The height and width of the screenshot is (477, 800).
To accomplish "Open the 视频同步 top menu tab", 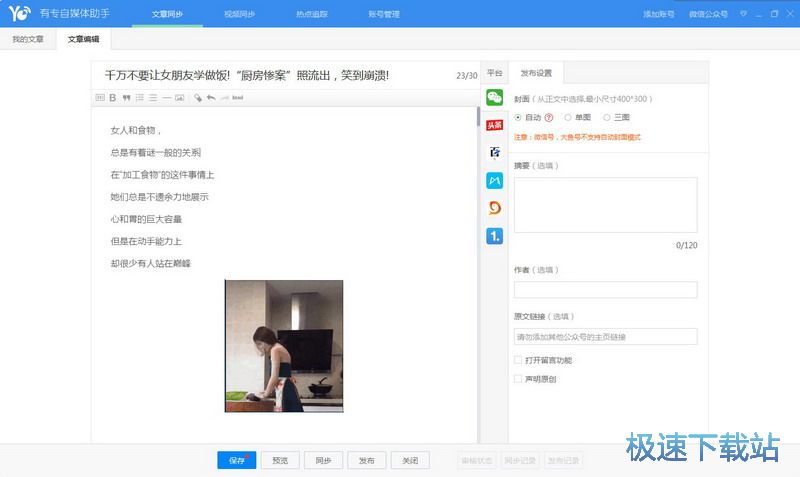I will (x=238, y=14).
